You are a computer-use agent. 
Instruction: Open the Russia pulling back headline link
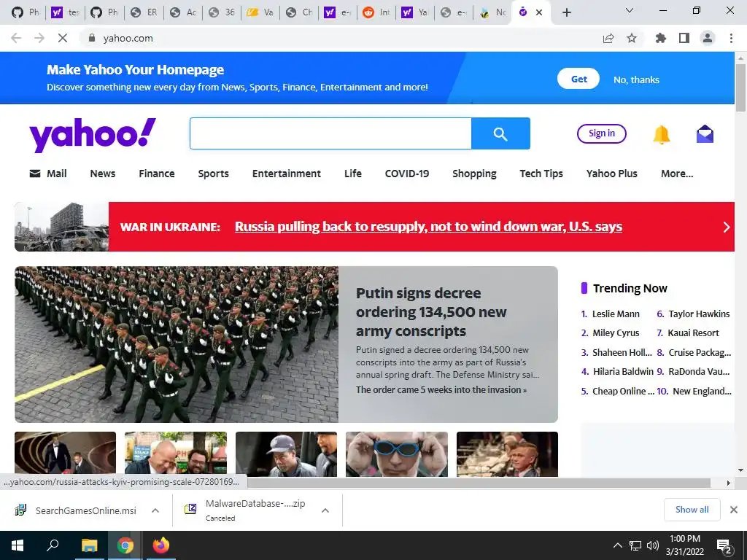click(428, 226)
